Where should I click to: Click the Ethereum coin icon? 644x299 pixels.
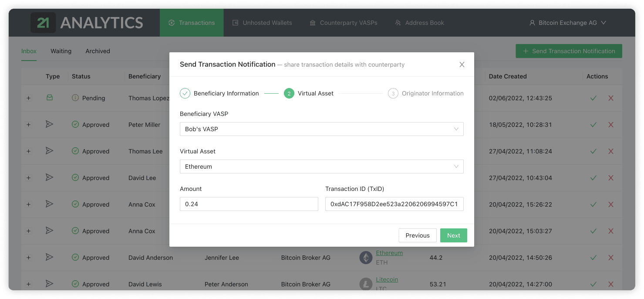pos(366,258)
